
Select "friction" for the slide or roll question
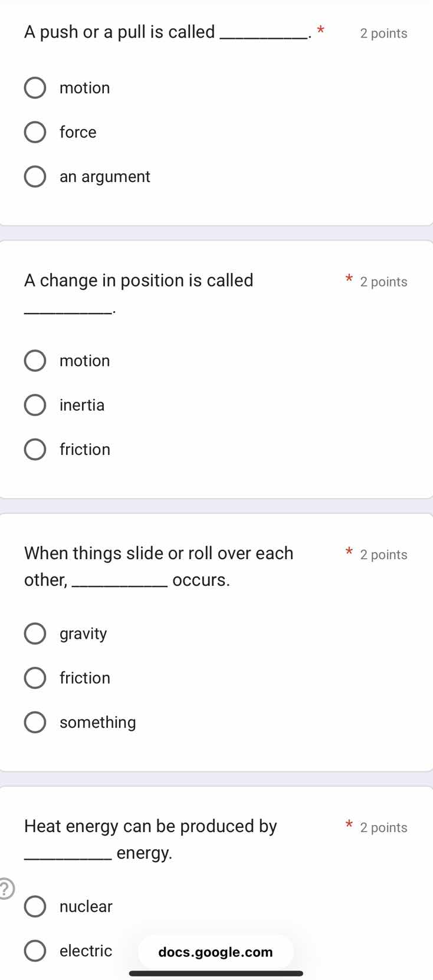(35, 677)
